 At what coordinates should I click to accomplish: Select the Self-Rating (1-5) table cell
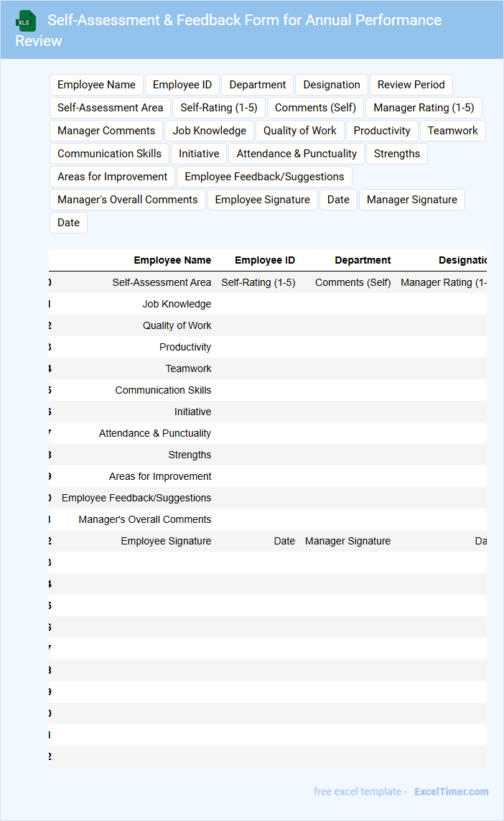pos(258,282)
